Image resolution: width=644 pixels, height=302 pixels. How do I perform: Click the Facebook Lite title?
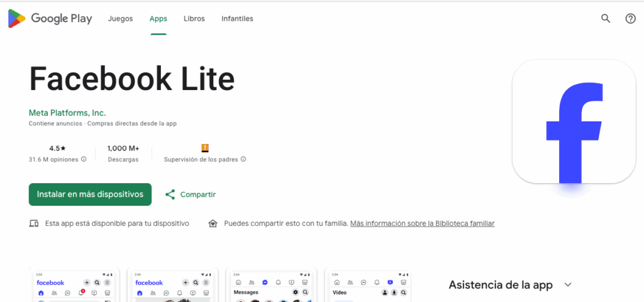coord(132,79)
